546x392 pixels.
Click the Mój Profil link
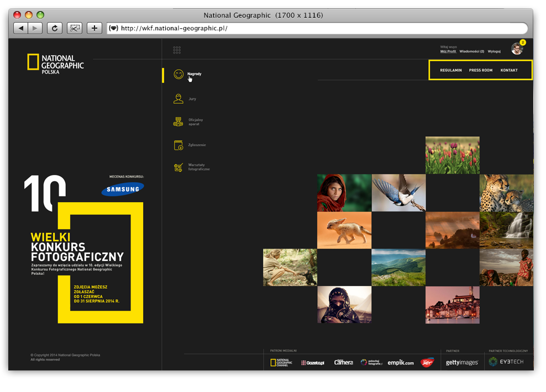pos(448,51)
